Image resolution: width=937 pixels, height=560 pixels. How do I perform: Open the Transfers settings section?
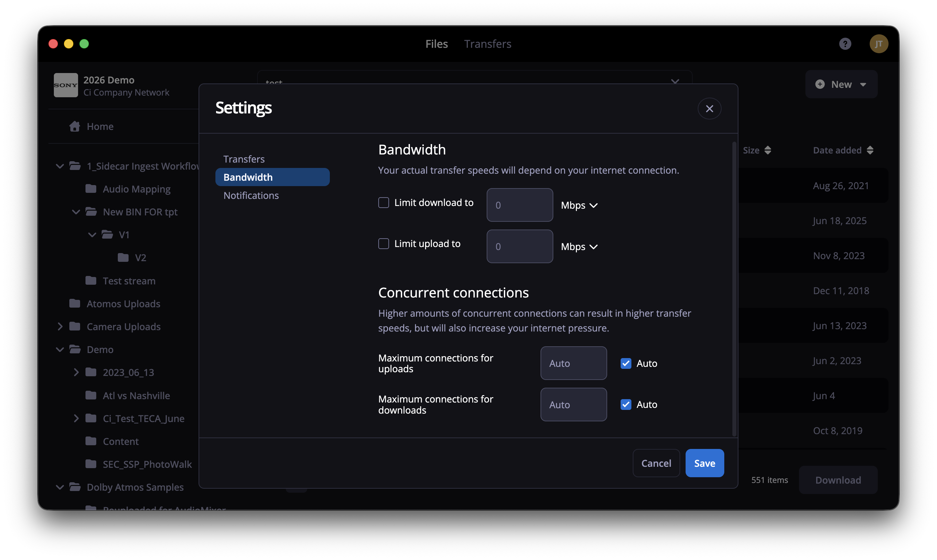coord(273,159)
